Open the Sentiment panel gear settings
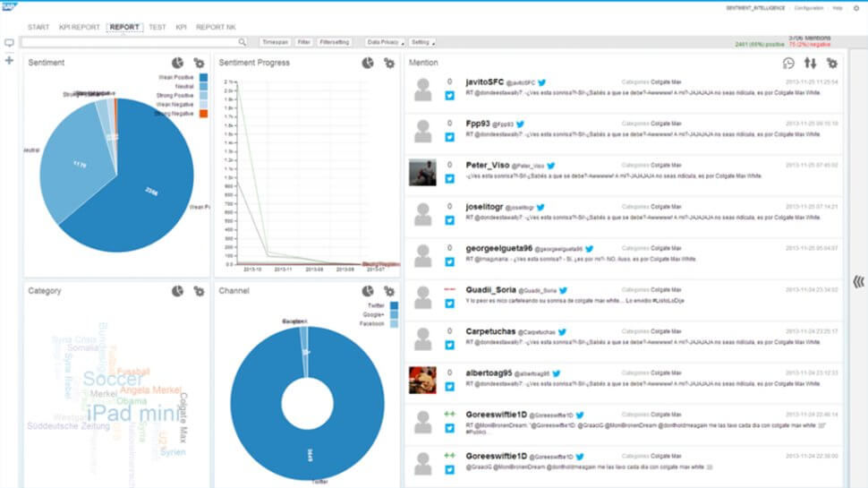 click(199, 64)
